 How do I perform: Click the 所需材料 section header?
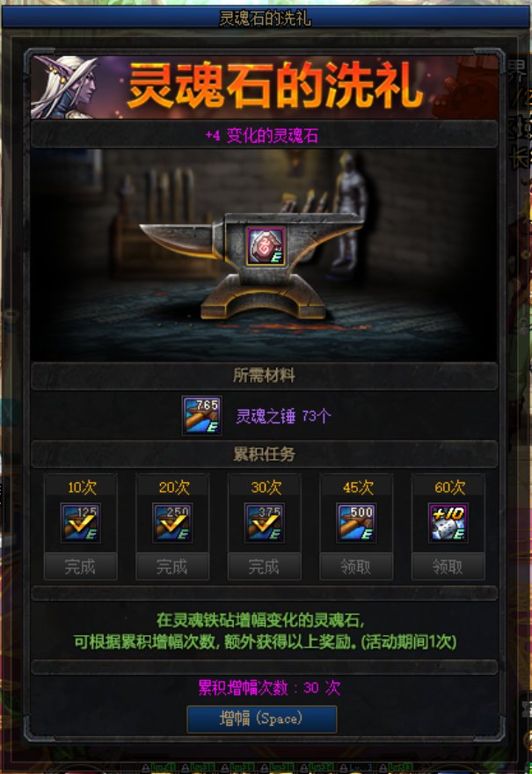click(x=264, y=376)
